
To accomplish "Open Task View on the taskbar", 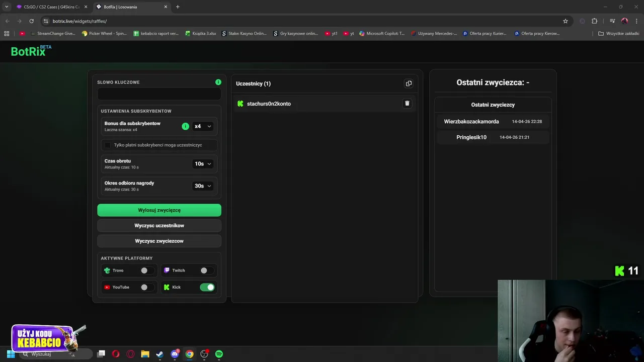I will click(101, 354).
